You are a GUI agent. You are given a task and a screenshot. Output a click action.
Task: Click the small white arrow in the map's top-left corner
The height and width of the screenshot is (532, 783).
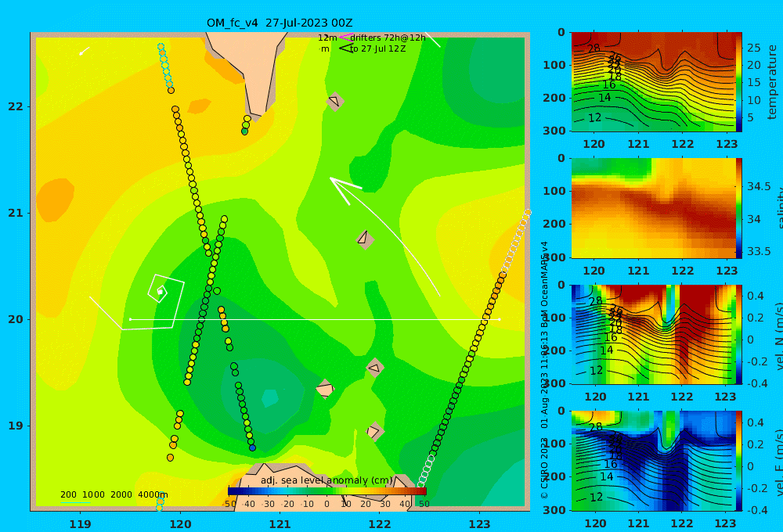pos(84,51)
